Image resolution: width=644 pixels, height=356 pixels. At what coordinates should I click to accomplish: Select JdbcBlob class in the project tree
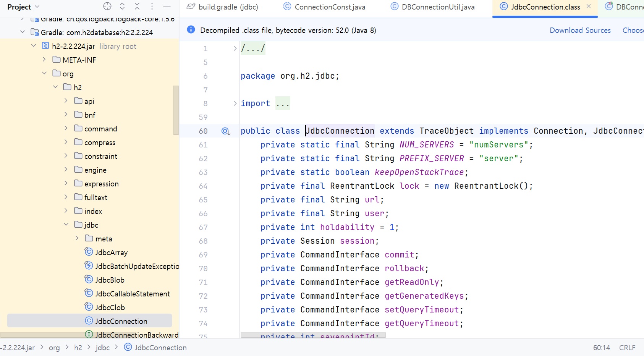point(110,280)
